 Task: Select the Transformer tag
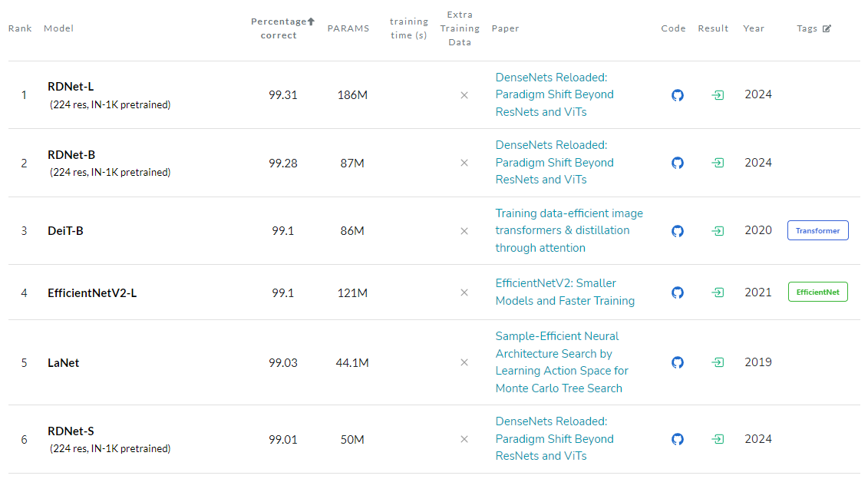point(817,230)
